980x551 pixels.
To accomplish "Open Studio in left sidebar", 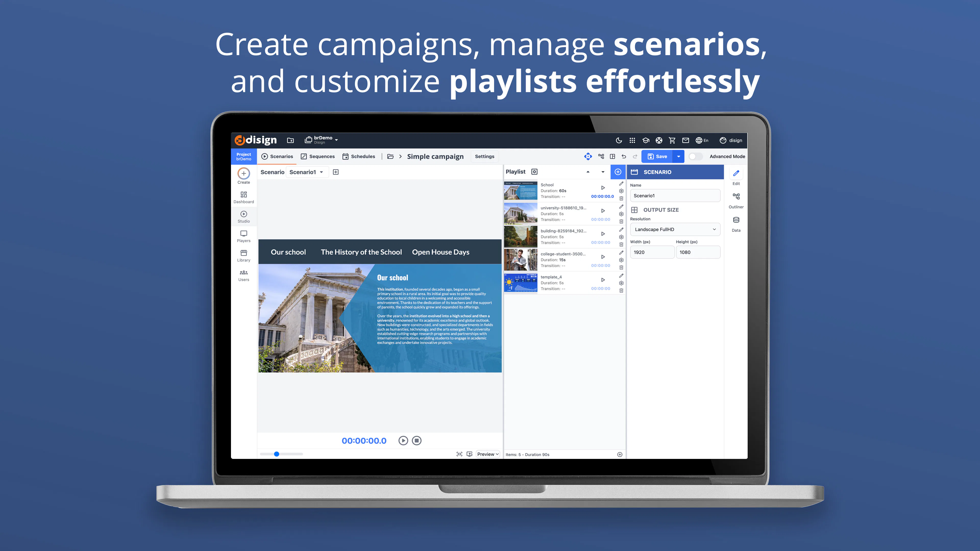I will point(244,217).
